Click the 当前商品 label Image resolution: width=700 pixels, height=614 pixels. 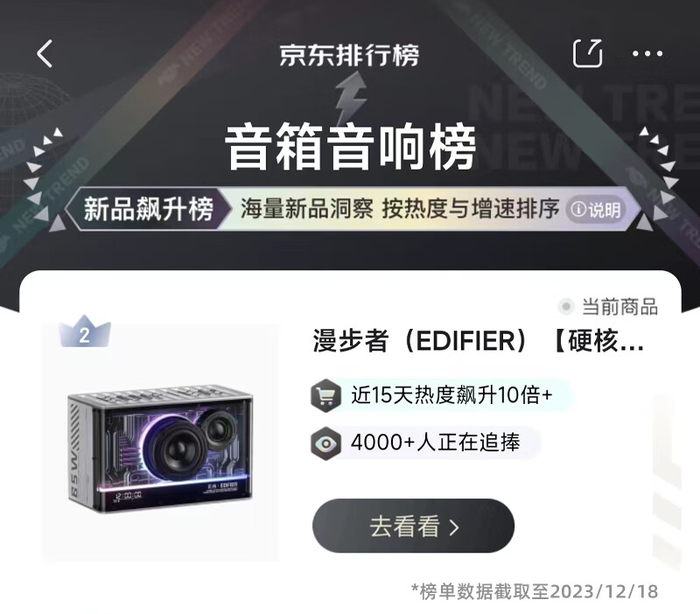pos(619,307)
